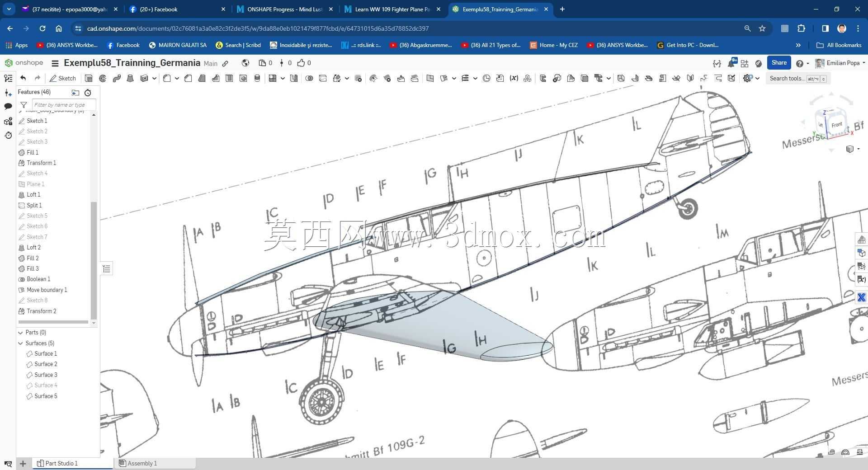This screenshot has width=868, height=470.
Task: Select the Loft tool in toolbar
Action: click(x=130, y=78)
